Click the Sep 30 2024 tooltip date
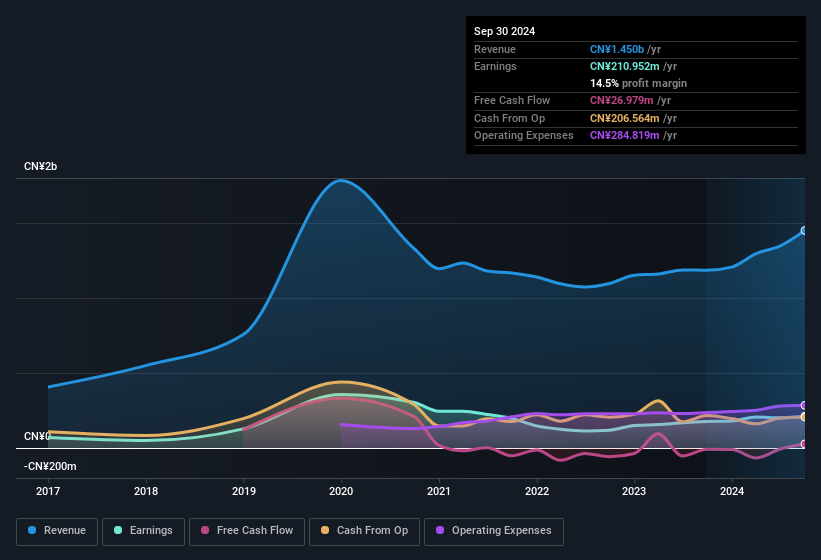 click(504, 31)
